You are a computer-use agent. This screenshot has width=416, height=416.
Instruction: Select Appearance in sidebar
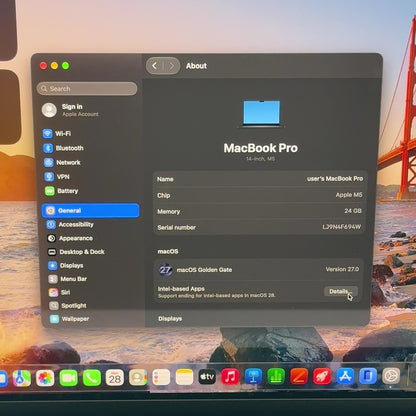click(70, 238)
